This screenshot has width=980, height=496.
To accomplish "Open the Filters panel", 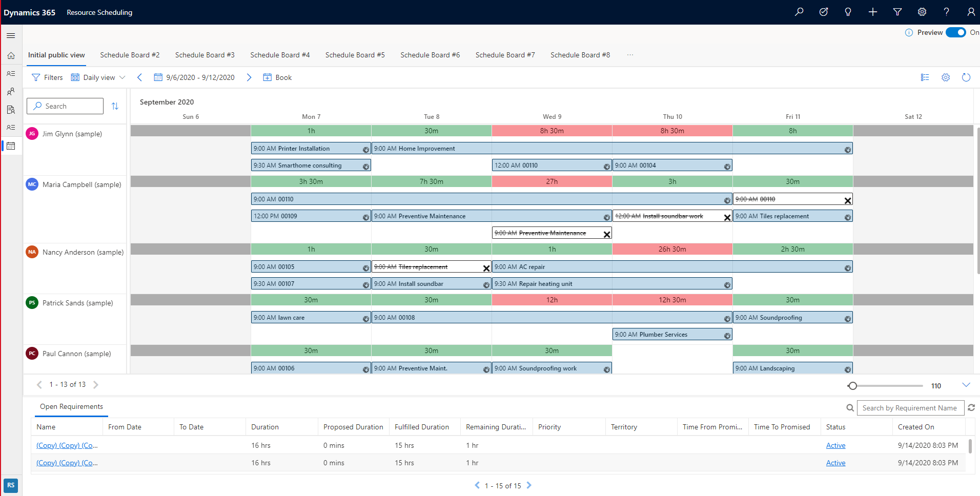I will [x=47, y=77].
